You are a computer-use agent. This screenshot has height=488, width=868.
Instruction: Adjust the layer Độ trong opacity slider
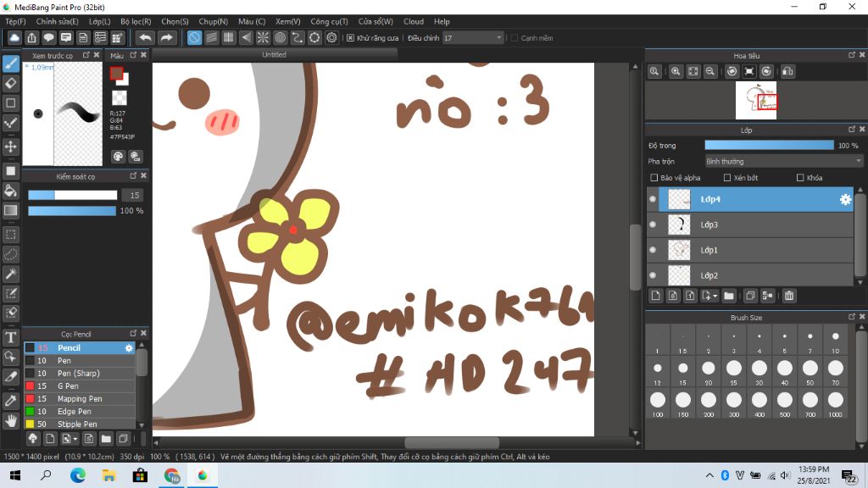(x=769, y=146)
